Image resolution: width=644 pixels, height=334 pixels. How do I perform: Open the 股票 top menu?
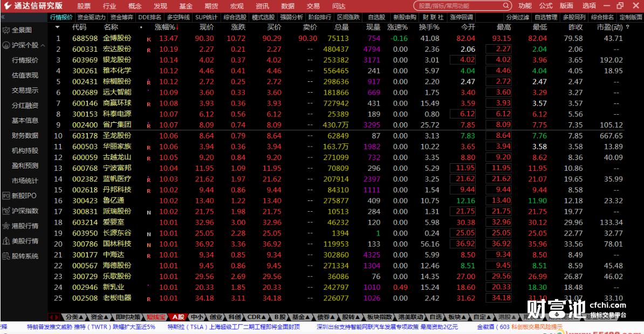tap(84, 6)
